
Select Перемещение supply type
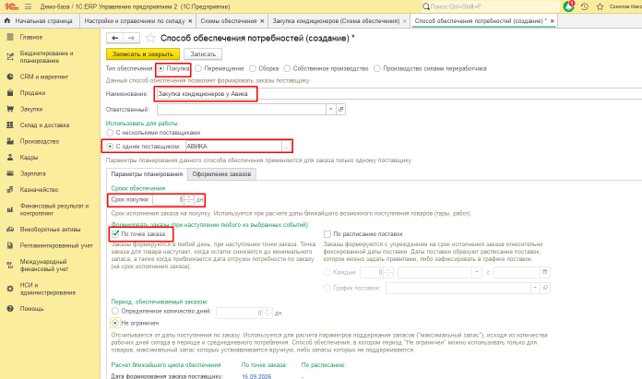(199, 68)
